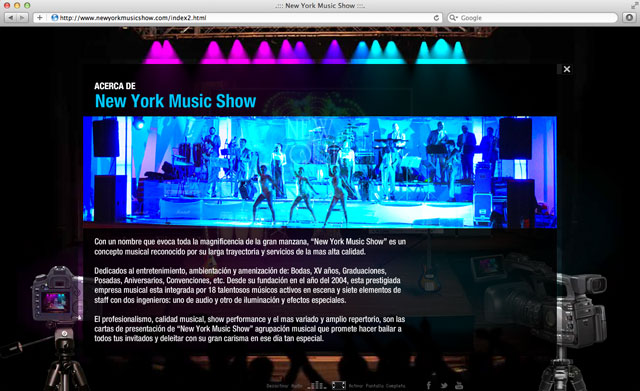Open the Twitter link in footer
The image size is (640, 391).
tap(444, 385)
